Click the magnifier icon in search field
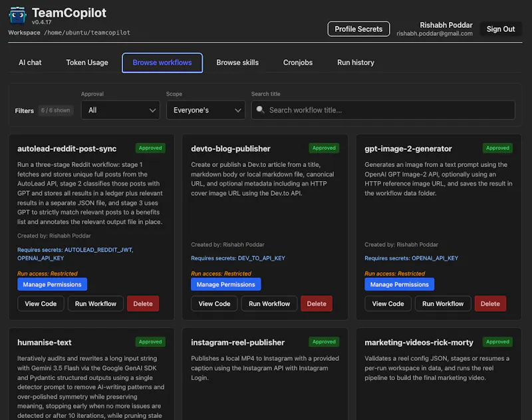The height and width of the screenshot is (420, 532). coord(260,110)
